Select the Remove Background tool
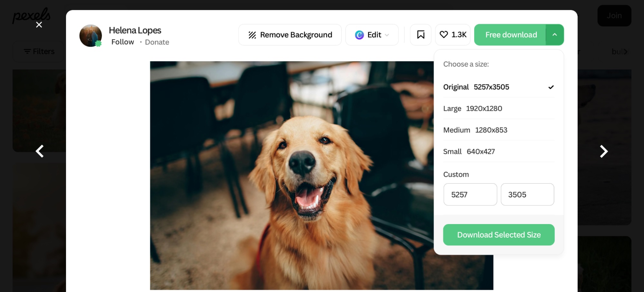Screen dimensions: 644x292 289,34
